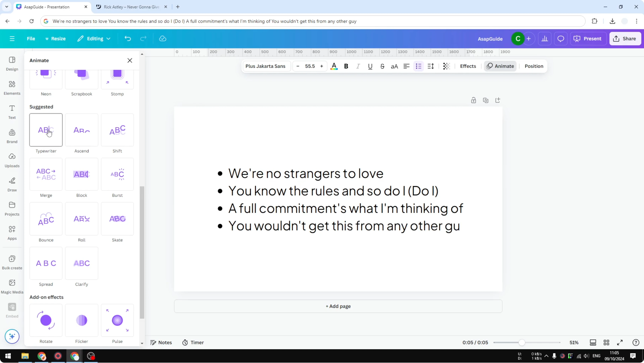Click the Canva Assistant sparkle button
Screen dimensions: 644x363
(12, 336)
